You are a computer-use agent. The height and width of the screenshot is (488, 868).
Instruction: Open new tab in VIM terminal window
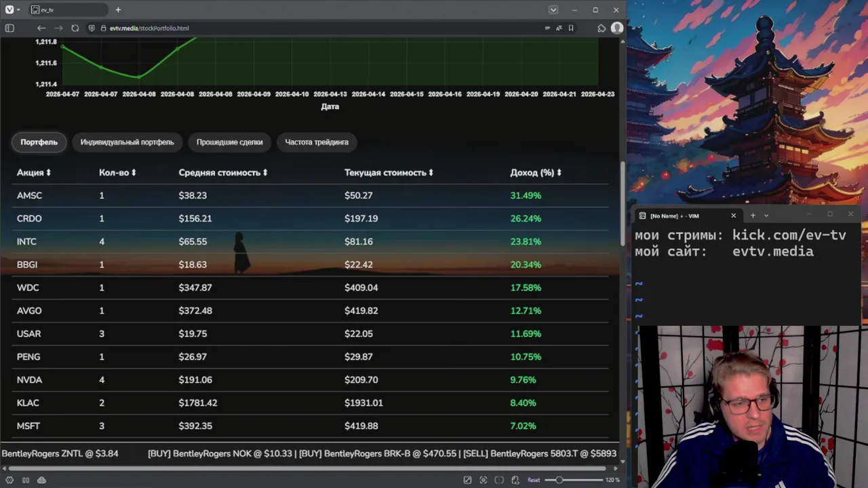coord(753,216)
